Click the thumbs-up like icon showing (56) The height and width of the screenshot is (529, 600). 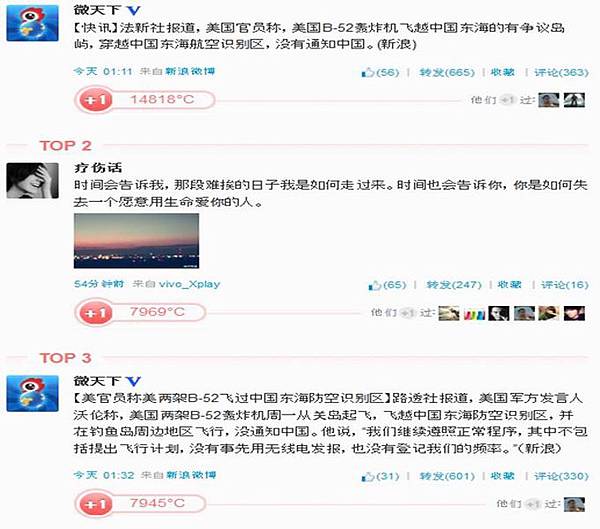pos(368,72)
